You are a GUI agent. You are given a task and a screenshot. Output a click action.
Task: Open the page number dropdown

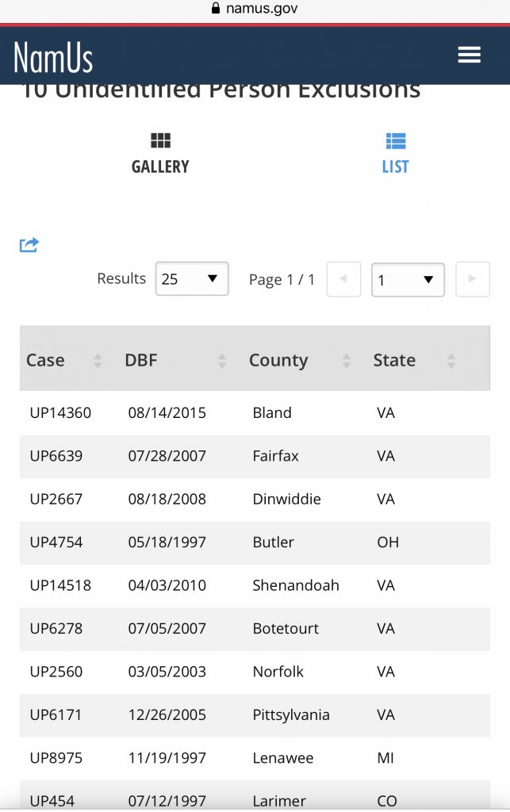408,280
